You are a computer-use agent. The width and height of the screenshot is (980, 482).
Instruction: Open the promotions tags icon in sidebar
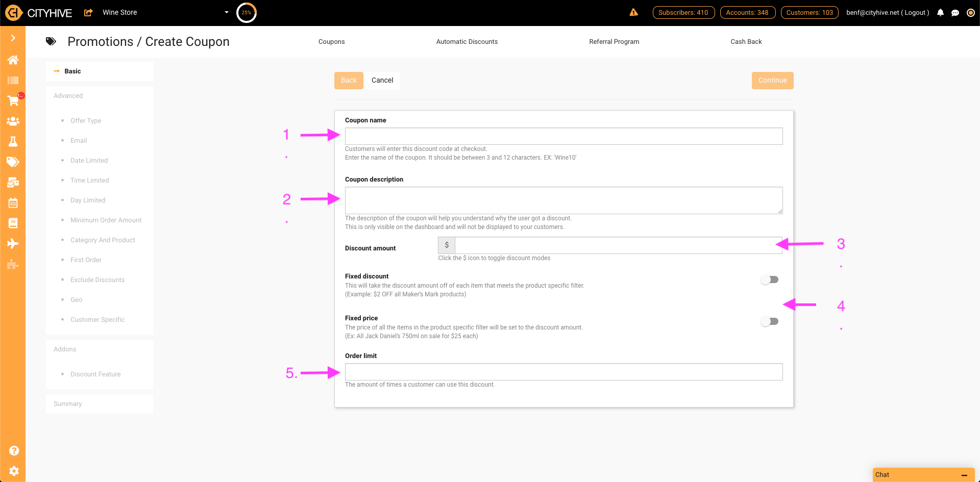[x=13, y=162]
